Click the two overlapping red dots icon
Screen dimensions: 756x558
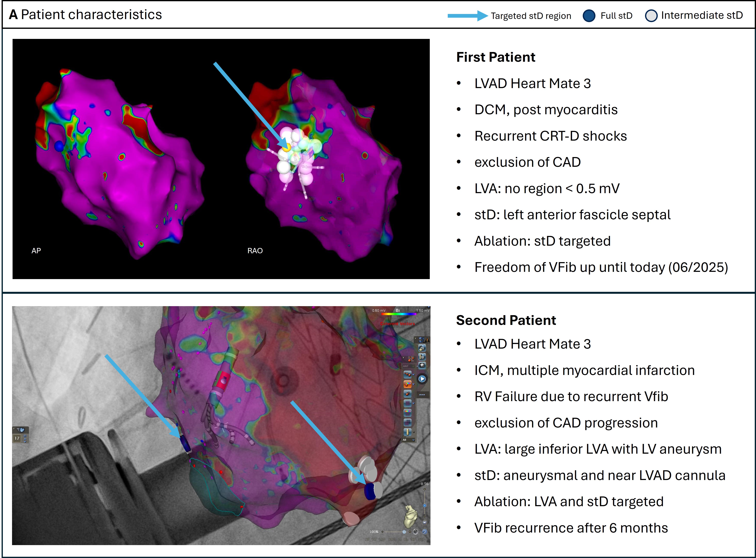(x=408, y=394)
